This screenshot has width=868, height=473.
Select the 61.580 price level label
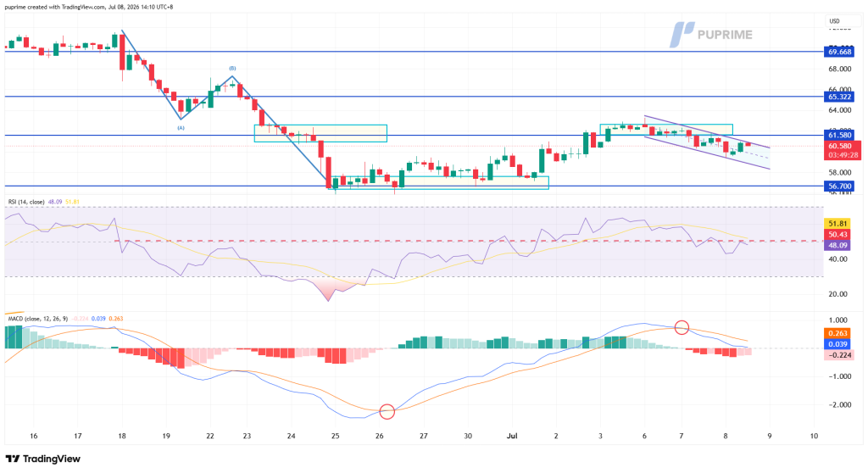[x=839, y=135]
